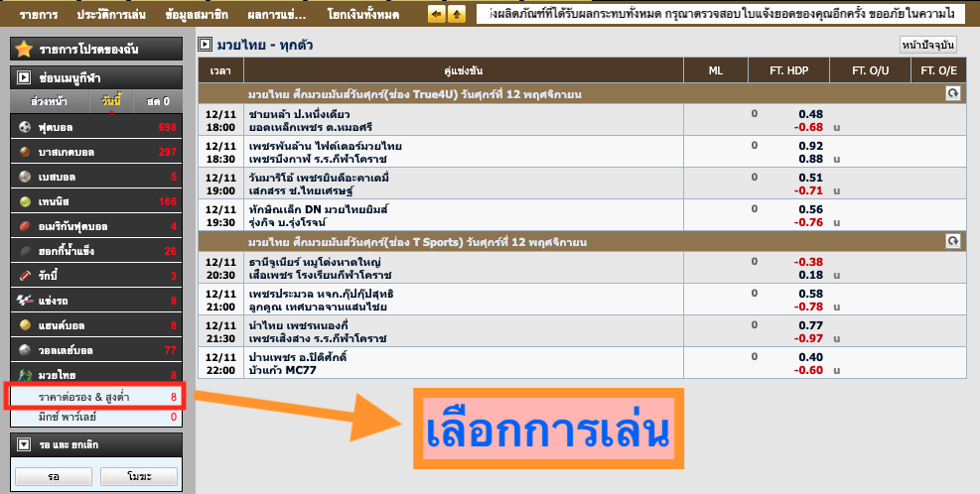Screen dimensions: 980x494
Task: Switch to the สด 0 live tab
Action: point(158,101)
